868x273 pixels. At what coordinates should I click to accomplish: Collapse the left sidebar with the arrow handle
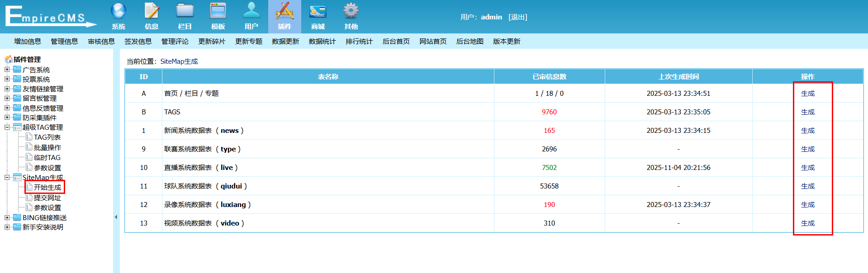click(116, 217)
